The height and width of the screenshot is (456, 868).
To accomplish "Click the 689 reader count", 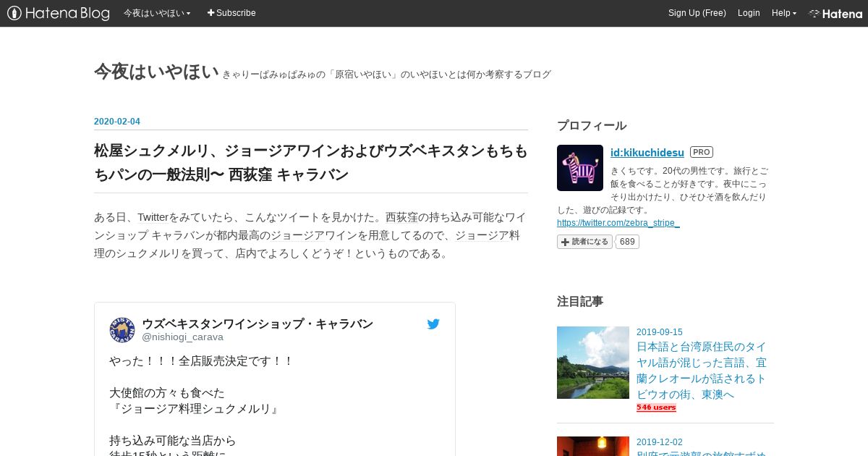I will [627, 242].
